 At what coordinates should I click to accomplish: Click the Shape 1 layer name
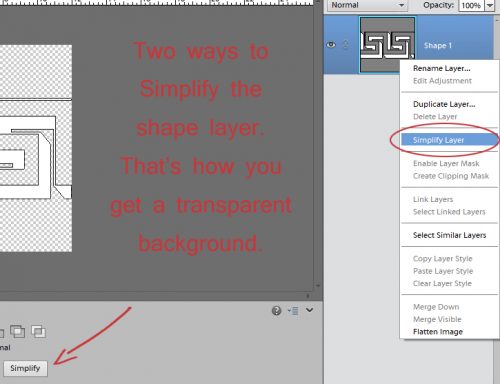click(x=438, y=46)
